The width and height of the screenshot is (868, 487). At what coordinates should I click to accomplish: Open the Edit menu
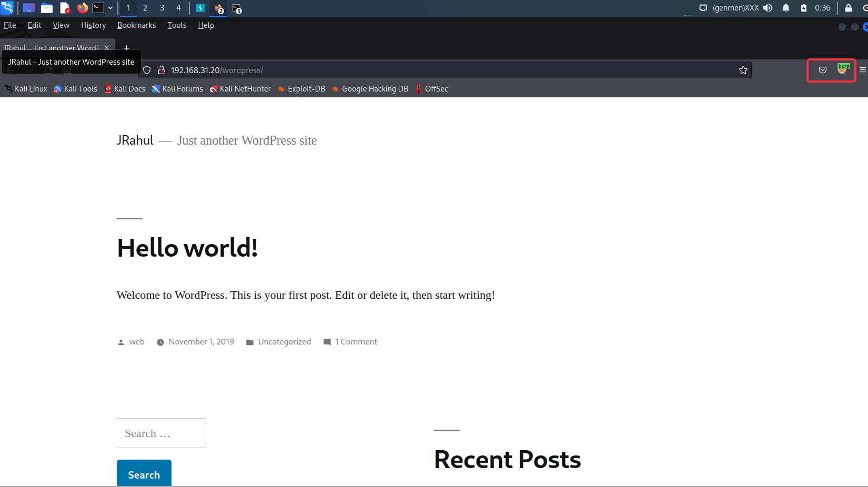34,25
